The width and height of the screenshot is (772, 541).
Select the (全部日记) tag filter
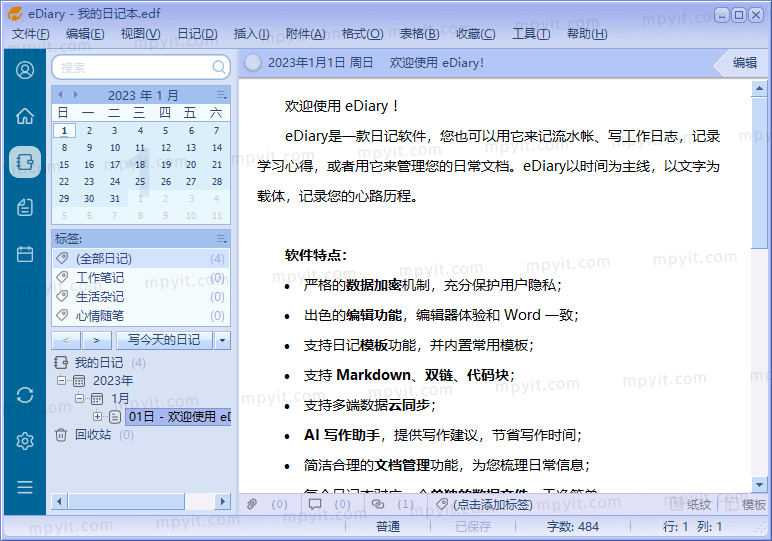141,258
